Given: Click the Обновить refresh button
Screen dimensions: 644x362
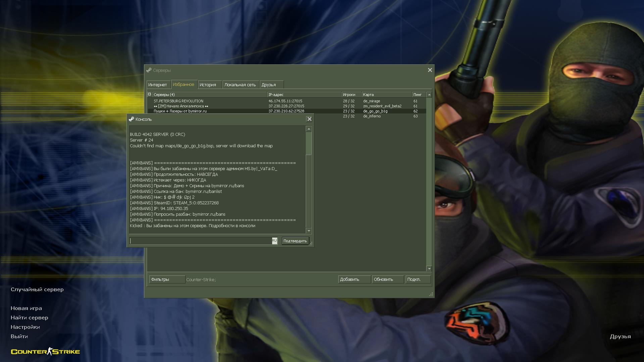Looking at the screenshot, I should [388, 279].
